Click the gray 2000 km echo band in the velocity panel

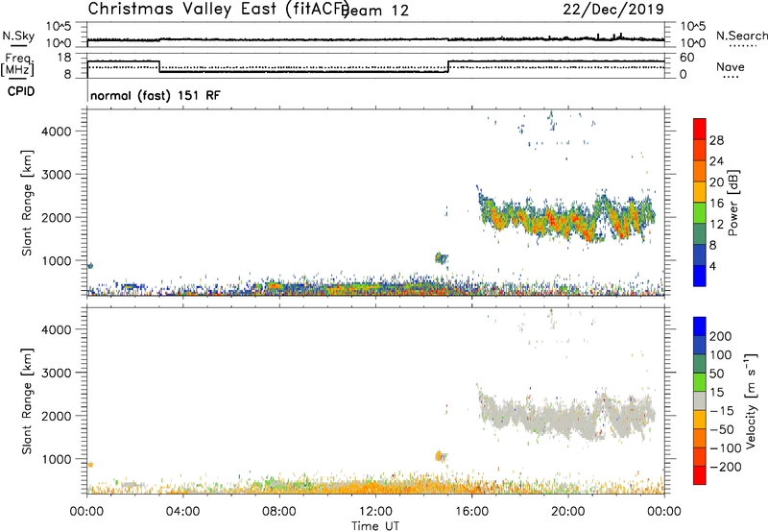(x=565, y=416)
